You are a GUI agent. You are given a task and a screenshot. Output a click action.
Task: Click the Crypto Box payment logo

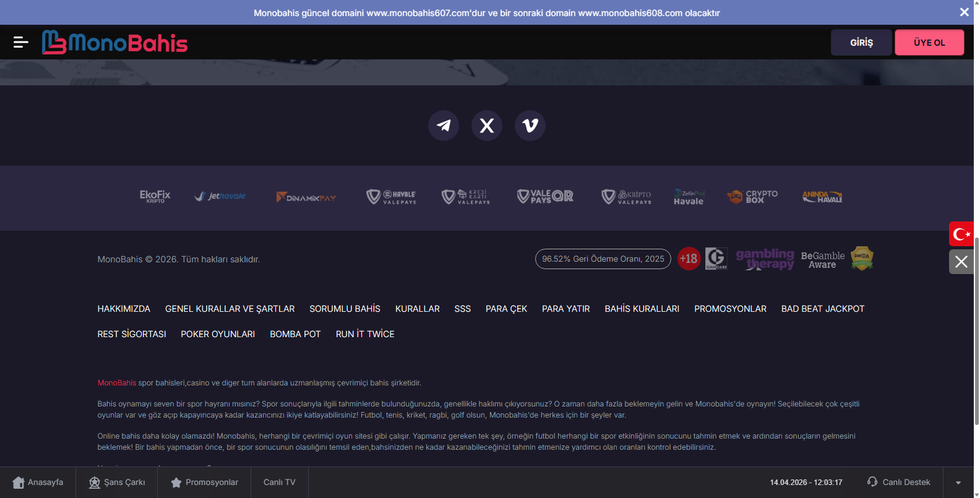click(752, 197)
